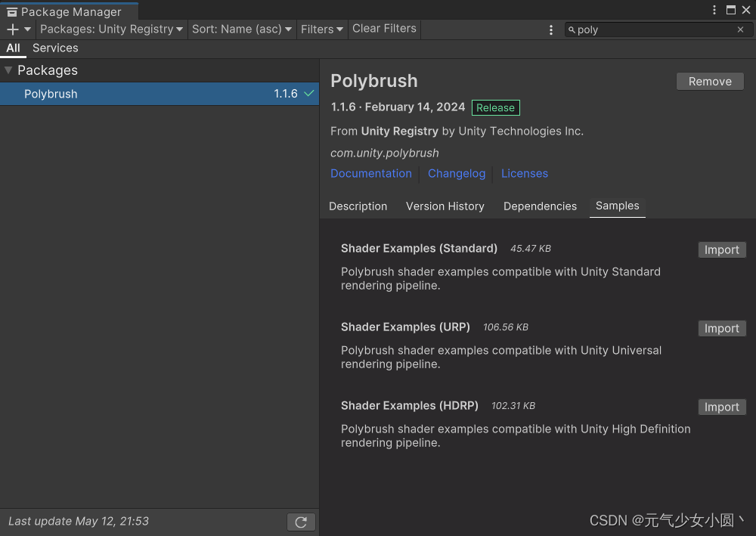Switch to the Description tab
The width and height of the screenshot is (756, 536).
coord(358,206)
